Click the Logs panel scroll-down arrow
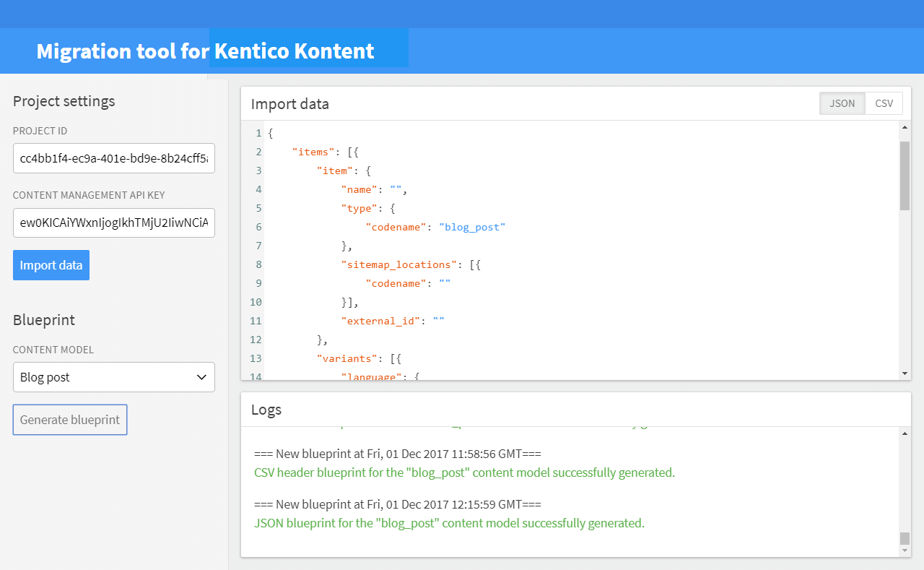This screenshot has height=570, width=924. (905, 550)
